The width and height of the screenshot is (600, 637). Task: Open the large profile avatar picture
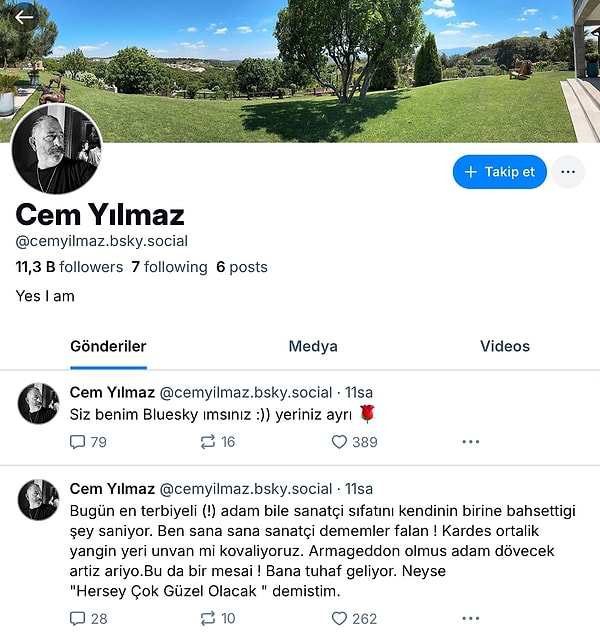(56, 149)
